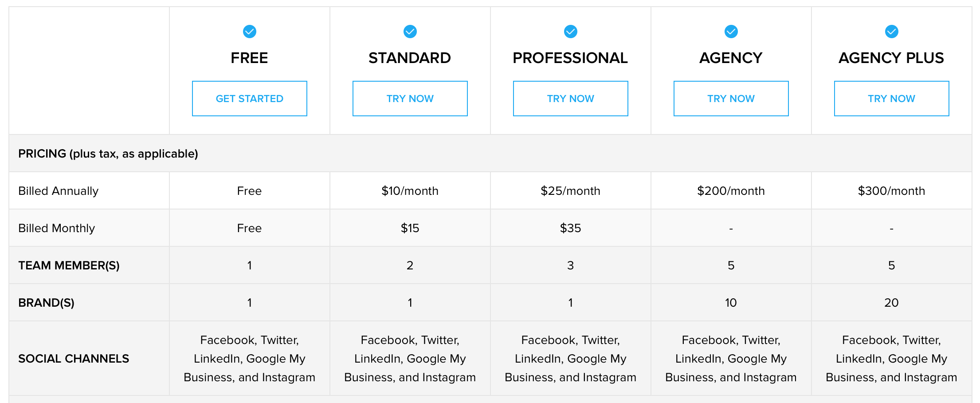Click the blue checkmark above AGENCY
980x403 pixels.
tap(731, 32)
